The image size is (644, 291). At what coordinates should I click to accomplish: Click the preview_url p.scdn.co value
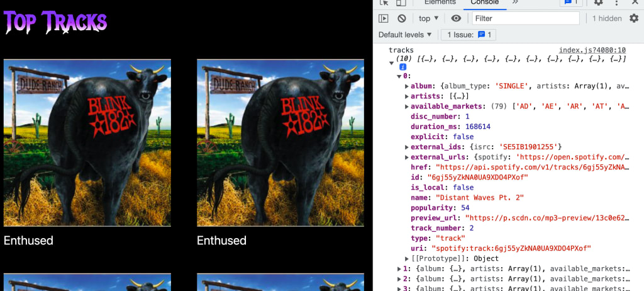(x=548, y=218)
